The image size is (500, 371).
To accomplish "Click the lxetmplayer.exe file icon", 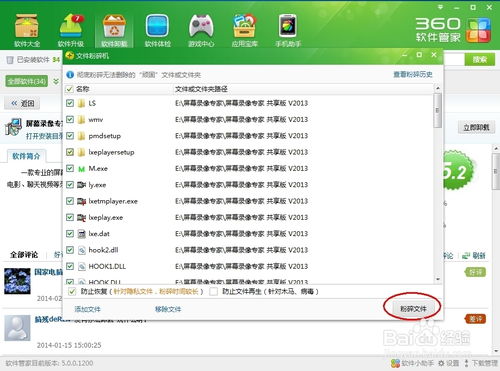I will pyautogui.click(x=81, y=201).
